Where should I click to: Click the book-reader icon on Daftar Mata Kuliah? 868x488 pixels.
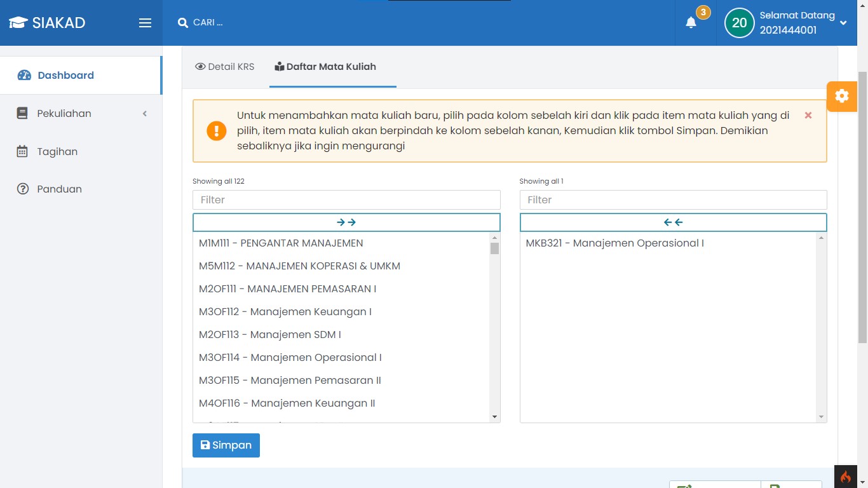click(279, 67)
